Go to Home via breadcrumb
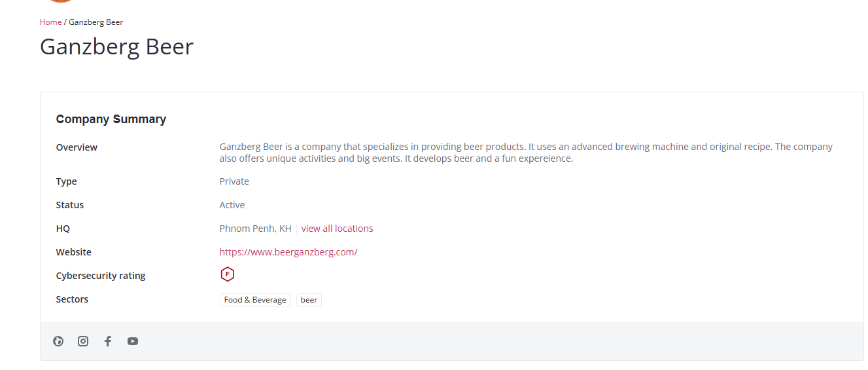The width and height of the screenshot is (868, 370). (50, 22)
